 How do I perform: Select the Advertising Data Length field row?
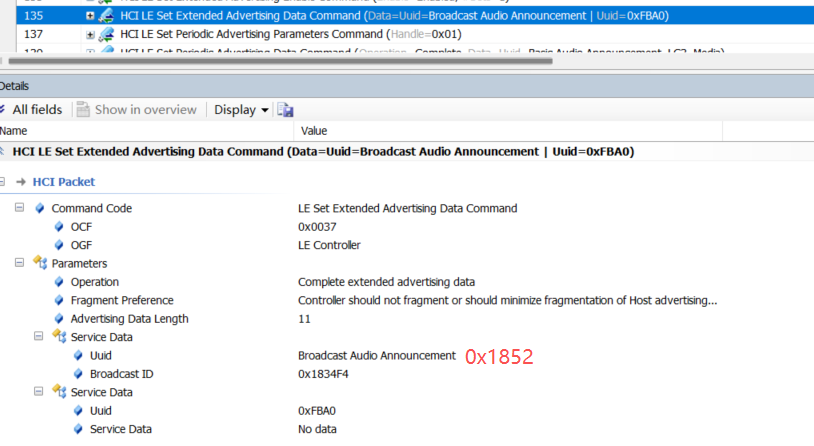click(129, 319)
